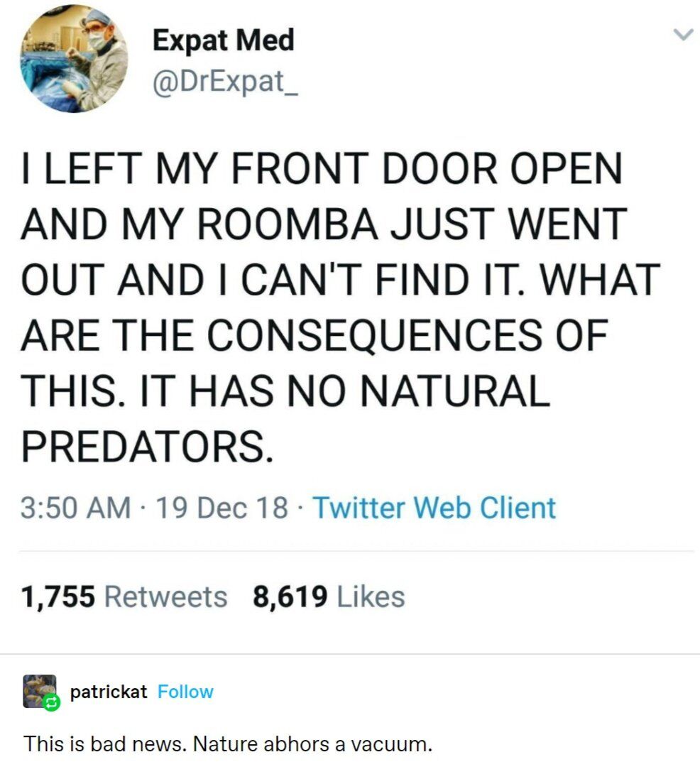The image size is (700, 774).
Task: Click 'ARE THE CONSEQUENCES OF' text line
Action: (x=314, y=334)
